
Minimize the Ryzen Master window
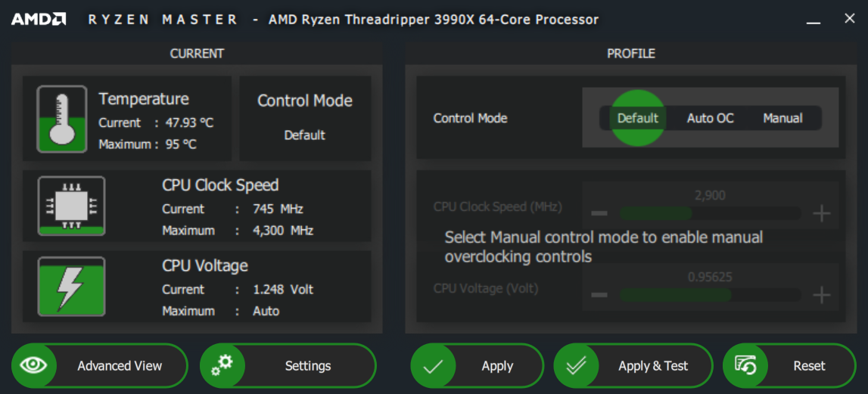click(x=814, y=21)
